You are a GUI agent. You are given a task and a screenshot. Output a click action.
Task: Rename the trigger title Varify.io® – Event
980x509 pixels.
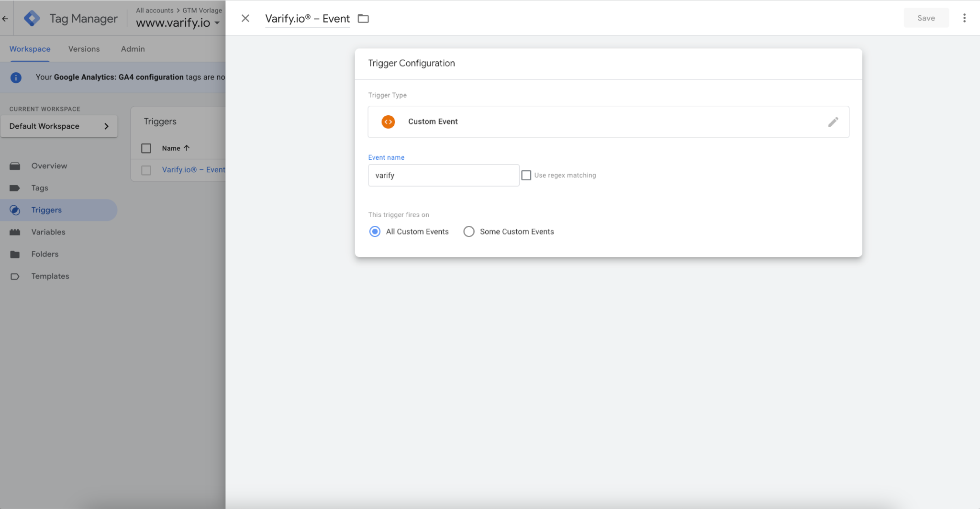click(x=308, y=19)
